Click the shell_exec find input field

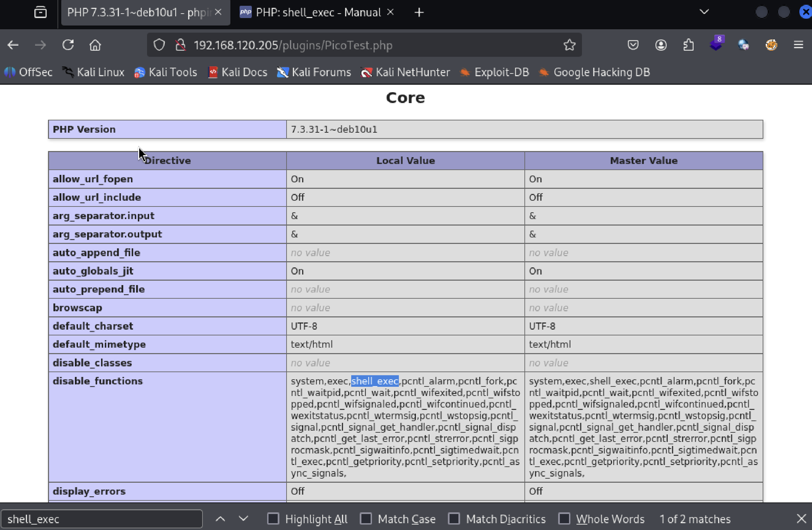point(102,519)
